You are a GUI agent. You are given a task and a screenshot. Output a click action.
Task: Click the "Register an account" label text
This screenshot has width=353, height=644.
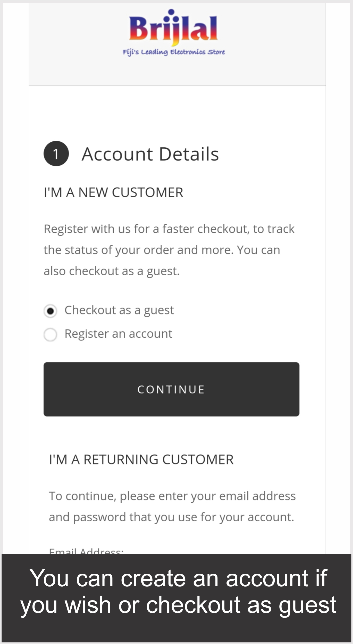point(118,334)
